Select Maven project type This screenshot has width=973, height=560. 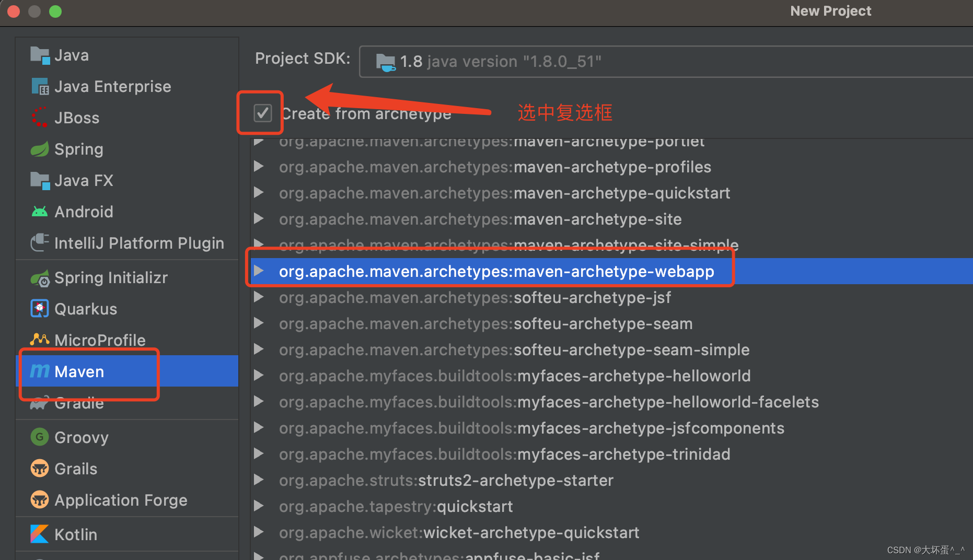point(127,371)
